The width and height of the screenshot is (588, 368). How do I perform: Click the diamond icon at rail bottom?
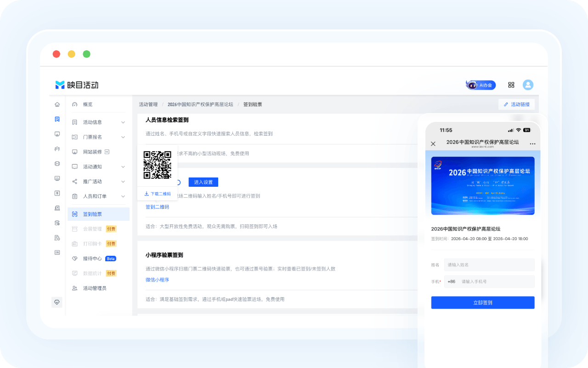pos(57,302)
